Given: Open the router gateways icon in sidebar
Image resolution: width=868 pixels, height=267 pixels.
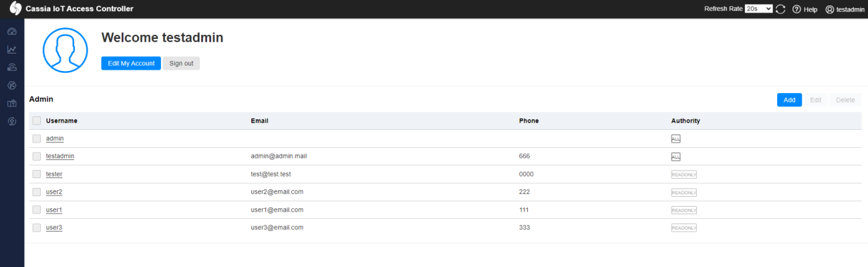Looking at the screenshot, I should pos(11,68).
